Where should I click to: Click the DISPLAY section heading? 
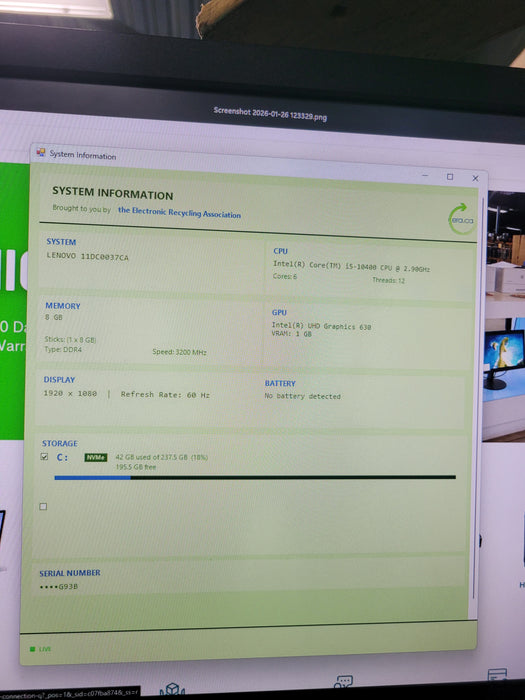(x=59, y=379)
